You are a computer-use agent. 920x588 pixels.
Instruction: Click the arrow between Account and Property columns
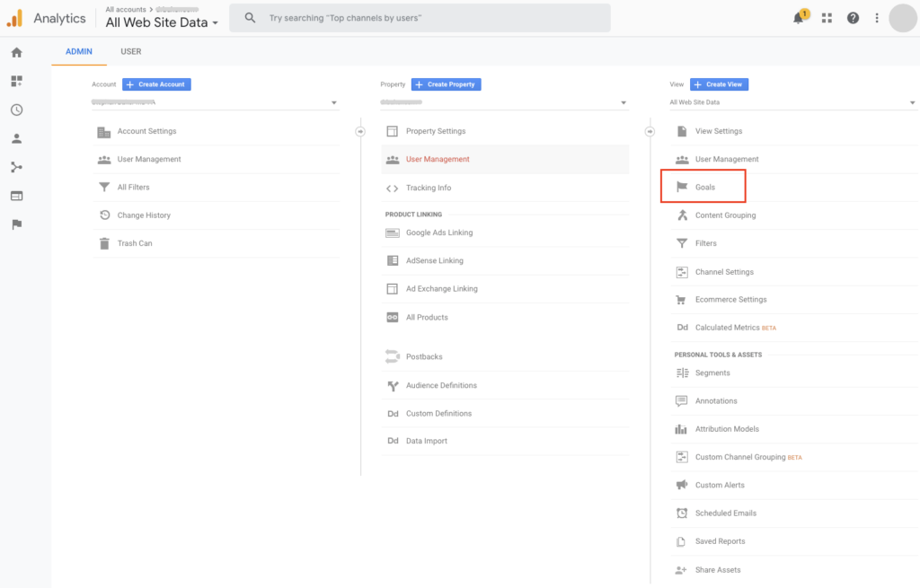(360, 132)
